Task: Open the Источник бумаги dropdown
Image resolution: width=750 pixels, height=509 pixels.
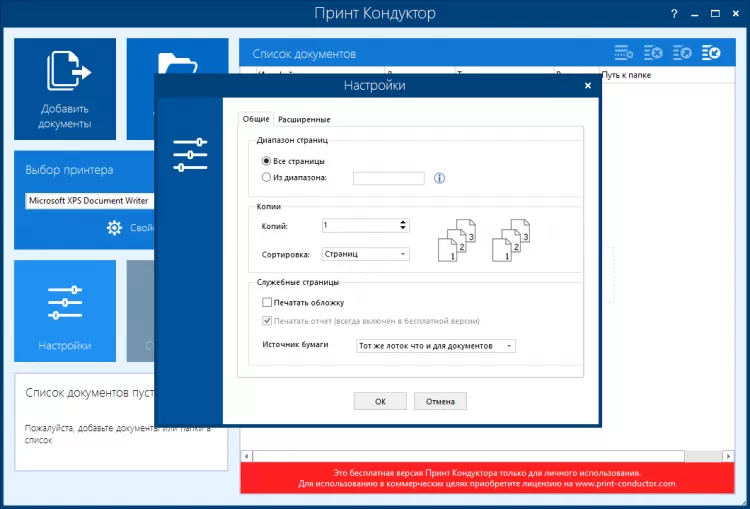Action: pyautogui.click(x=436, y=346)
